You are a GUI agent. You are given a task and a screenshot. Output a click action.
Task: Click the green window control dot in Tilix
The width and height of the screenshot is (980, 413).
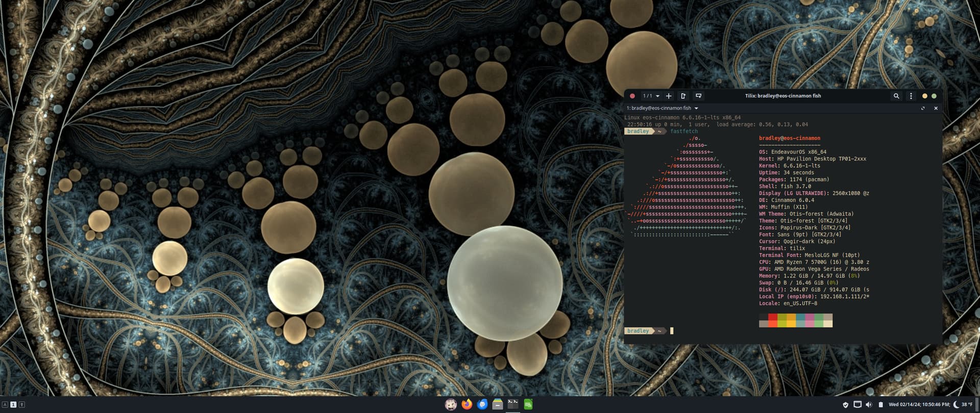click(x=934, y=96)
